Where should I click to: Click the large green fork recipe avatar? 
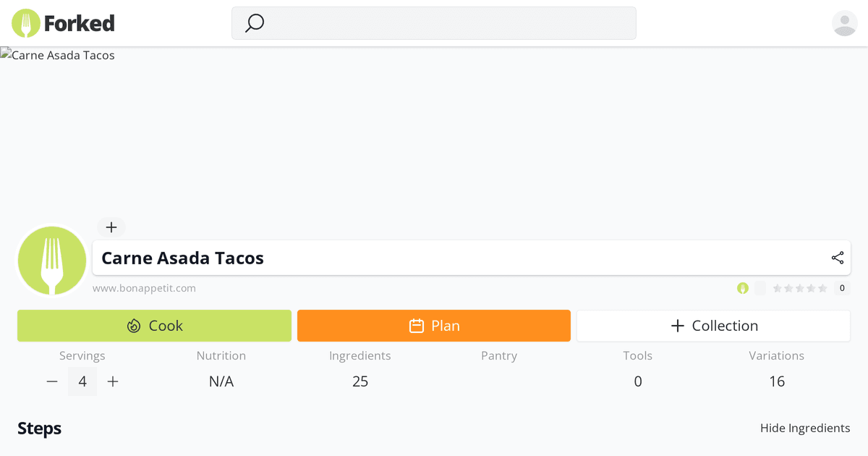[x=52, y=261]
